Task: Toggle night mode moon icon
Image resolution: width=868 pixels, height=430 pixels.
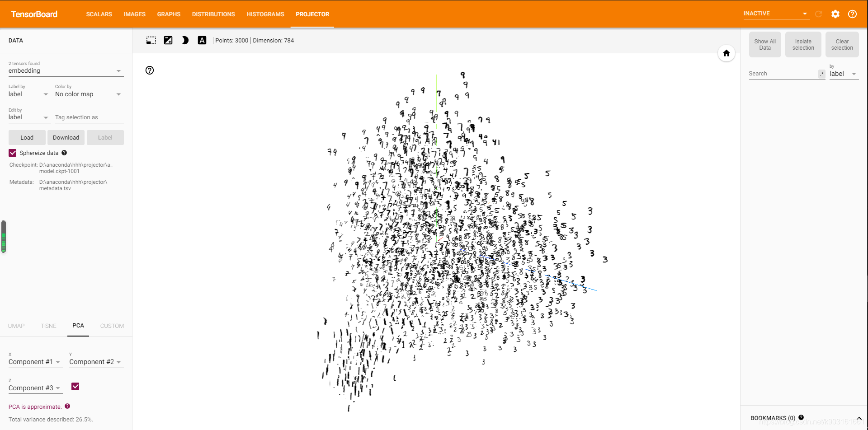Action: [185, 40]
